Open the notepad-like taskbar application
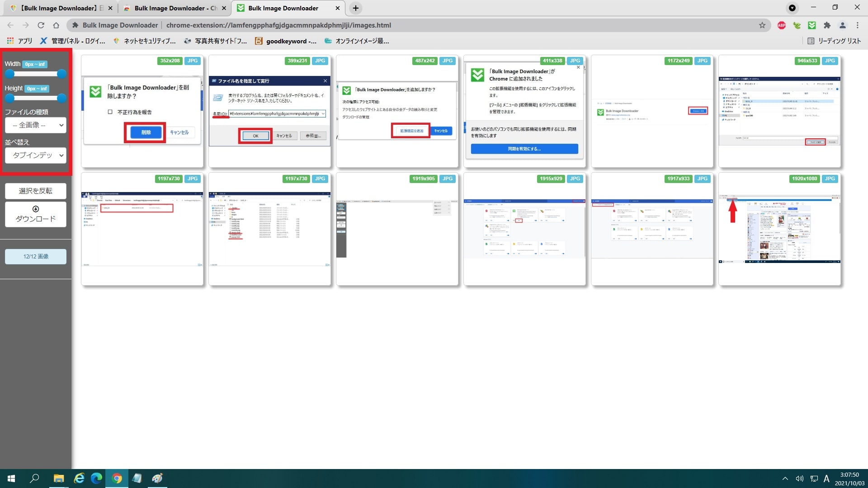The height and width of the screenshot is (488, 868). (x=137, y=479)
